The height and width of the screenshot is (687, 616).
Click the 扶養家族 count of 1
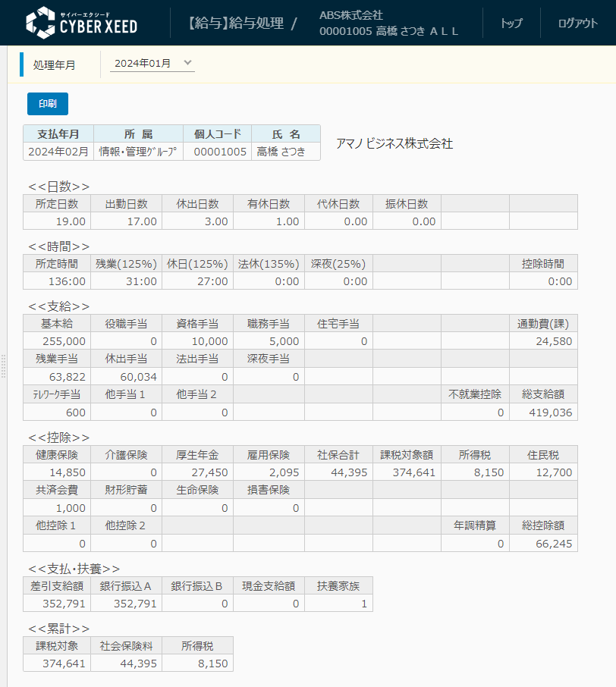tap(338, 604)
